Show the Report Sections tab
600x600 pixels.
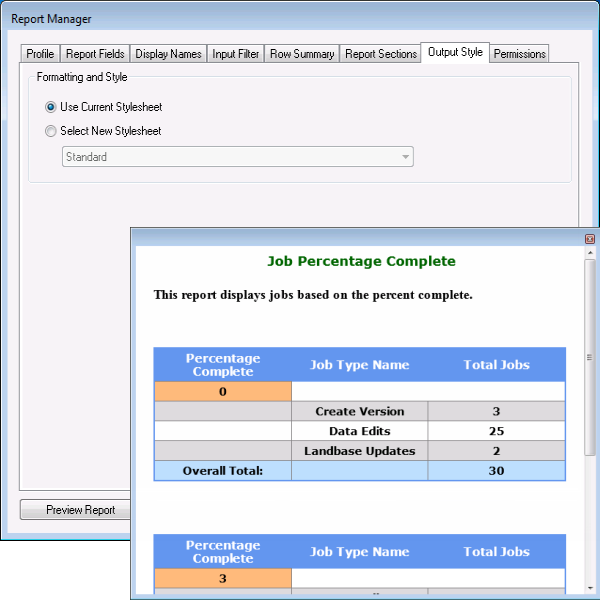(381, 54)
